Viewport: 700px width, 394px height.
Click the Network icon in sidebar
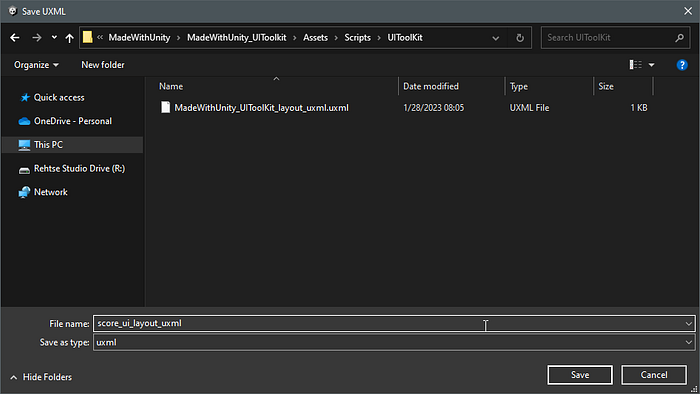coord(24,192)
